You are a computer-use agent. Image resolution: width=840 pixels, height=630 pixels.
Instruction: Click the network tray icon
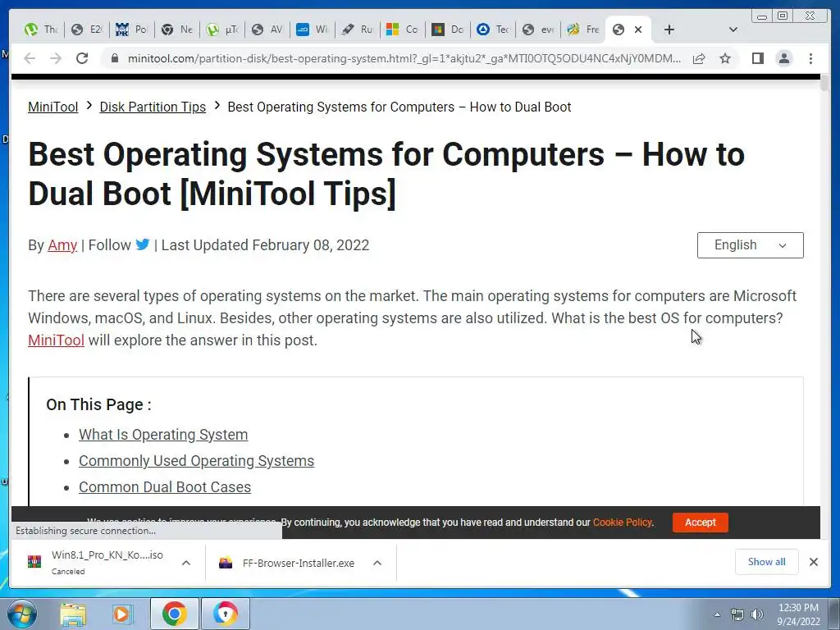click(x=737, y=614)
